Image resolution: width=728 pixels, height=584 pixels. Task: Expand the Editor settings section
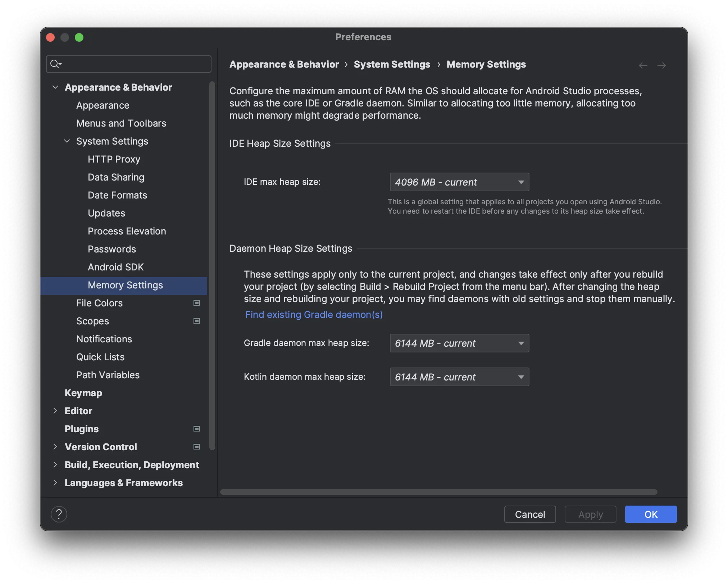coord(55,411)
